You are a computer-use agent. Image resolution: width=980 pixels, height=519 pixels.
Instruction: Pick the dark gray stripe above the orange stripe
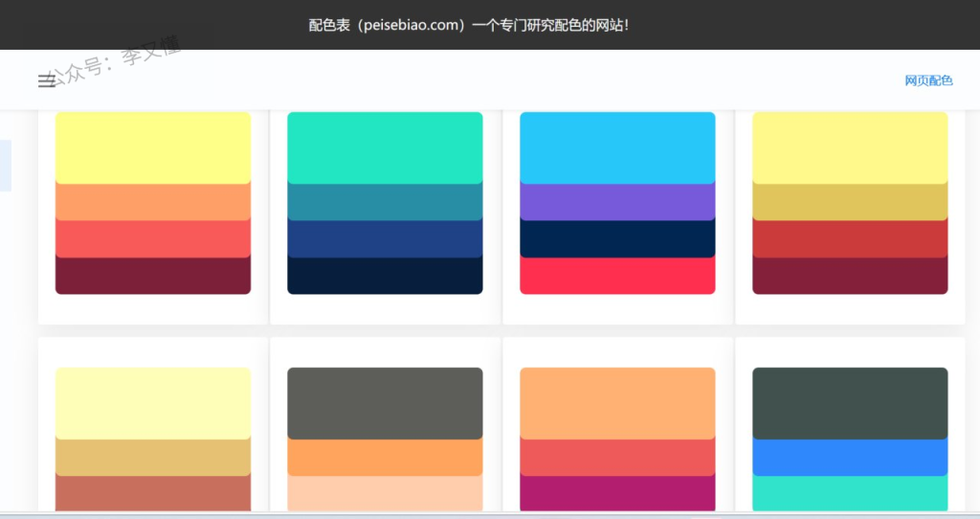(385, 403)
